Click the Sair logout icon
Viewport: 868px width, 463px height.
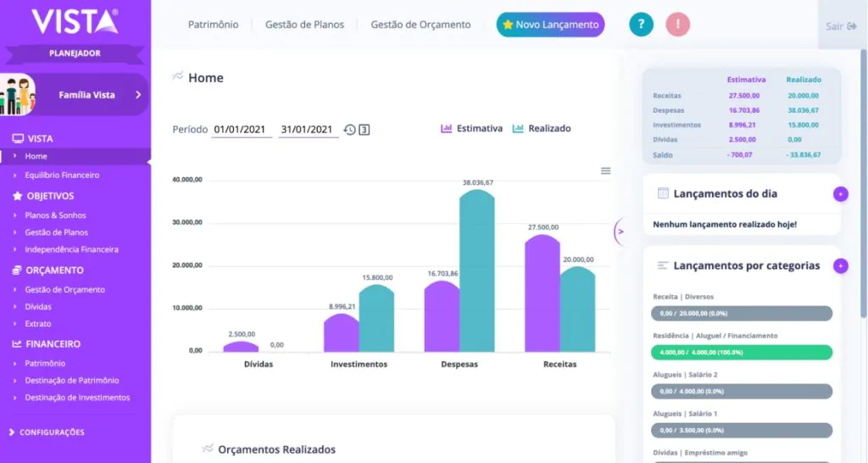coord(852,26)
